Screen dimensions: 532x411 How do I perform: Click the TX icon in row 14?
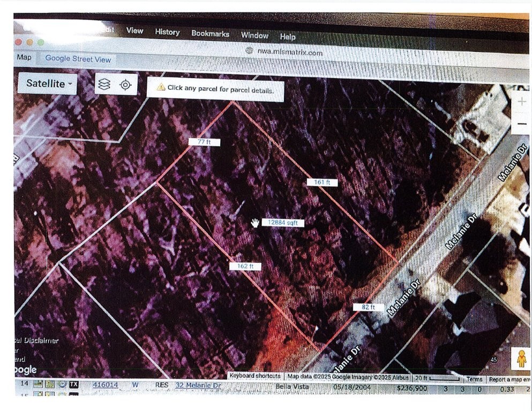coord(74,384)
